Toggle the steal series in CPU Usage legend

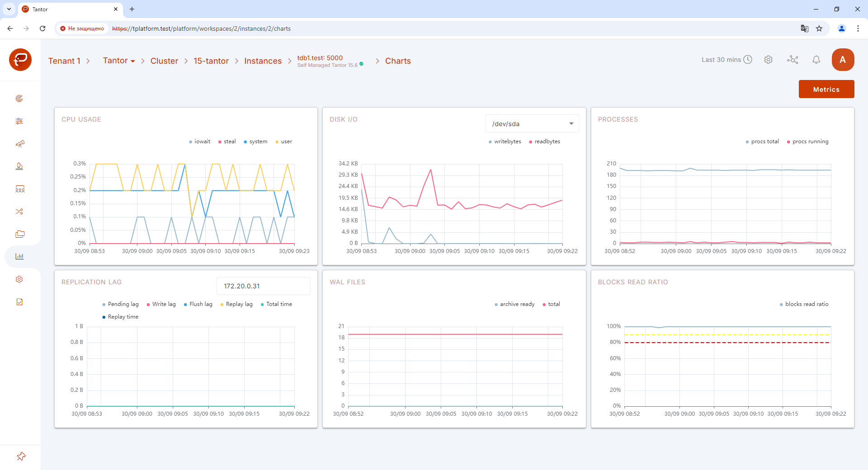pos(227,141)
